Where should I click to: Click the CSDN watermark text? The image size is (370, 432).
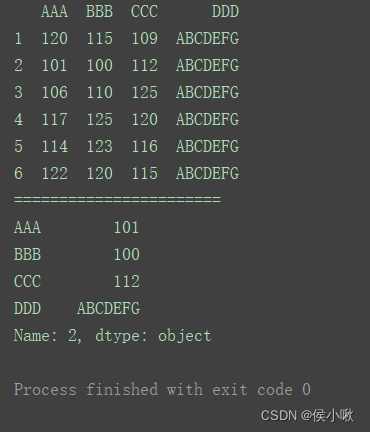point(307,416)
